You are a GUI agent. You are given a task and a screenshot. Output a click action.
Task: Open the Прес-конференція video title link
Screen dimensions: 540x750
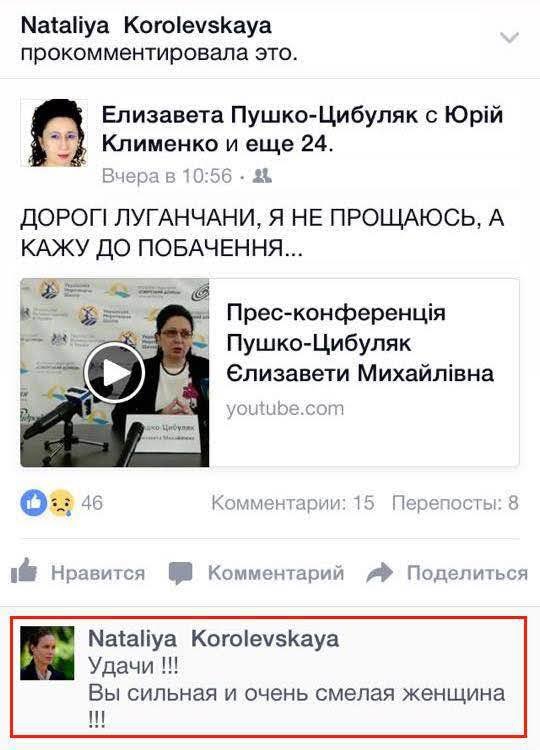point(360,343)
